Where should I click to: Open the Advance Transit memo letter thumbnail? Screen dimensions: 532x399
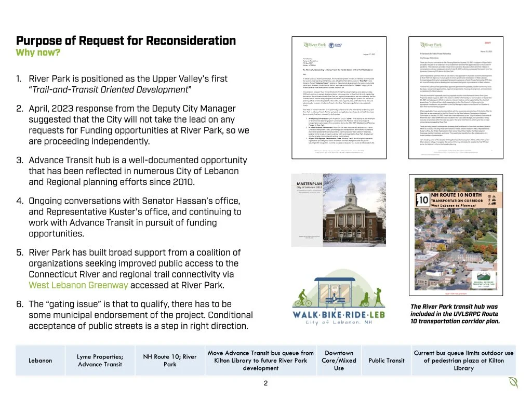(339, 98)
